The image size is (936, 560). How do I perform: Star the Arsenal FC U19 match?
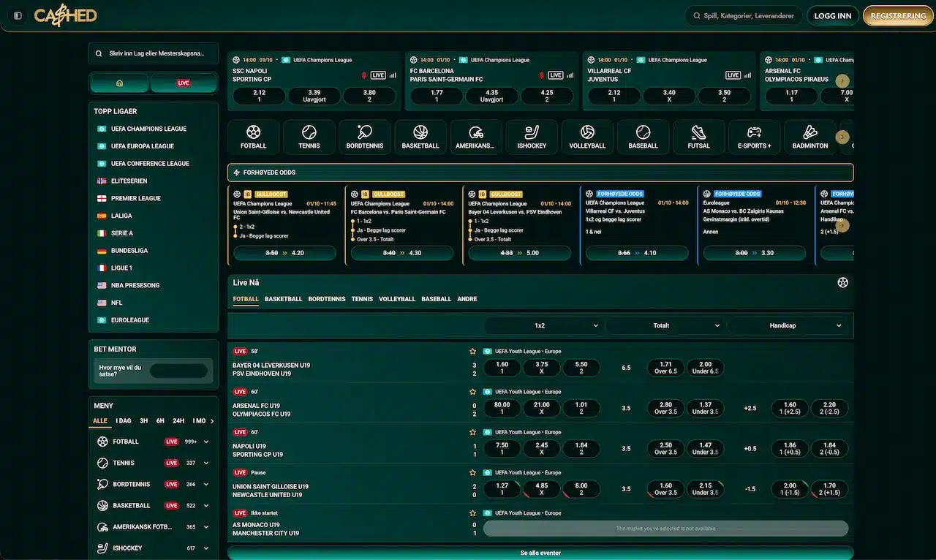472,392
